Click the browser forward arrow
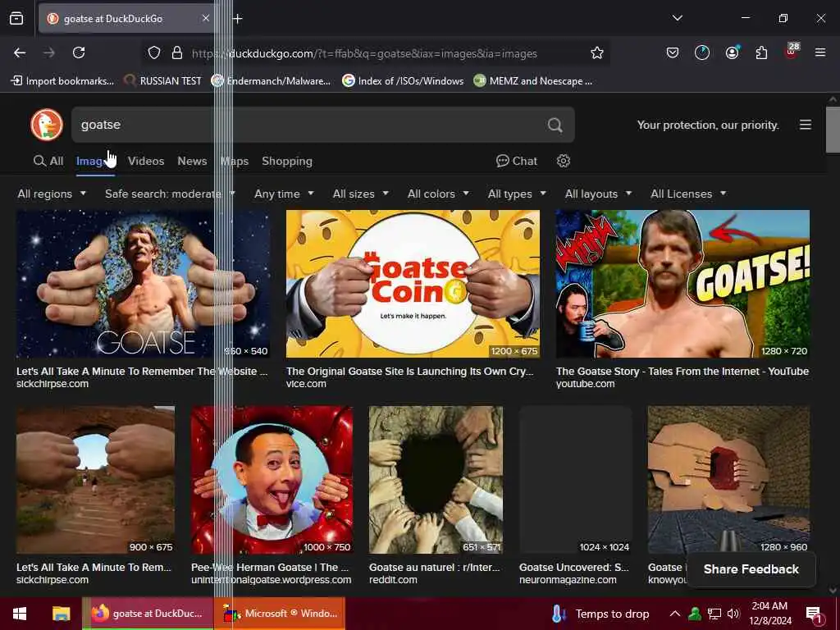The width and height of the screenshot is (840, 630). point(49,52)
